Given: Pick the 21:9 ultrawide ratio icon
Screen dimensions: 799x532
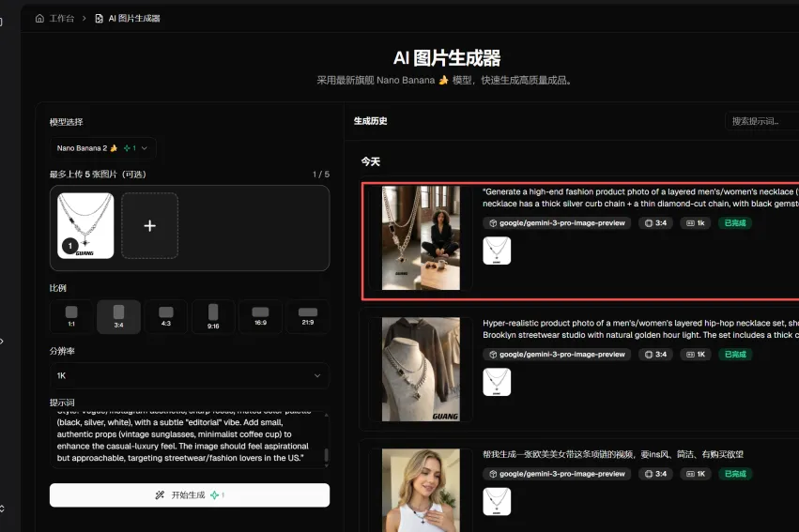Looking at the screenshot, I should click(307, 316).
